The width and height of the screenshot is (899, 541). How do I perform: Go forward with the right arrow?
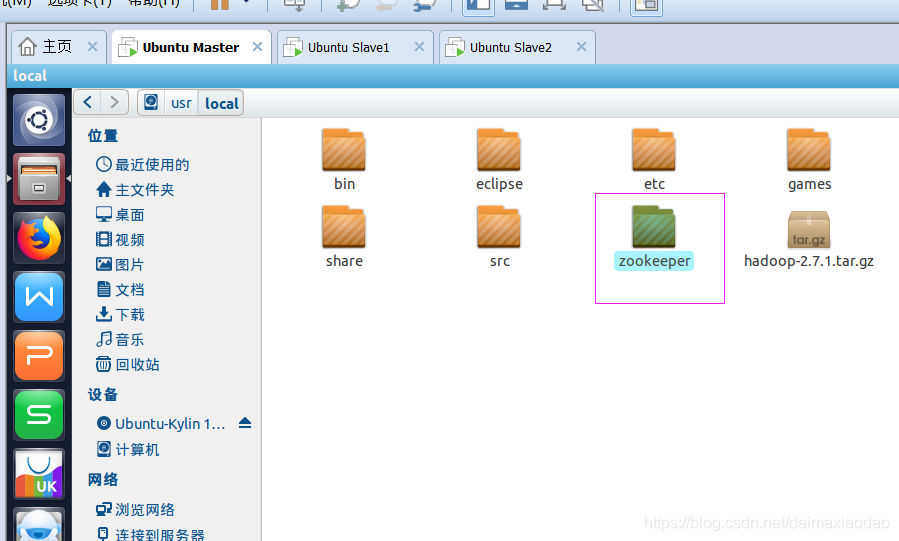[x=114, y=103]
